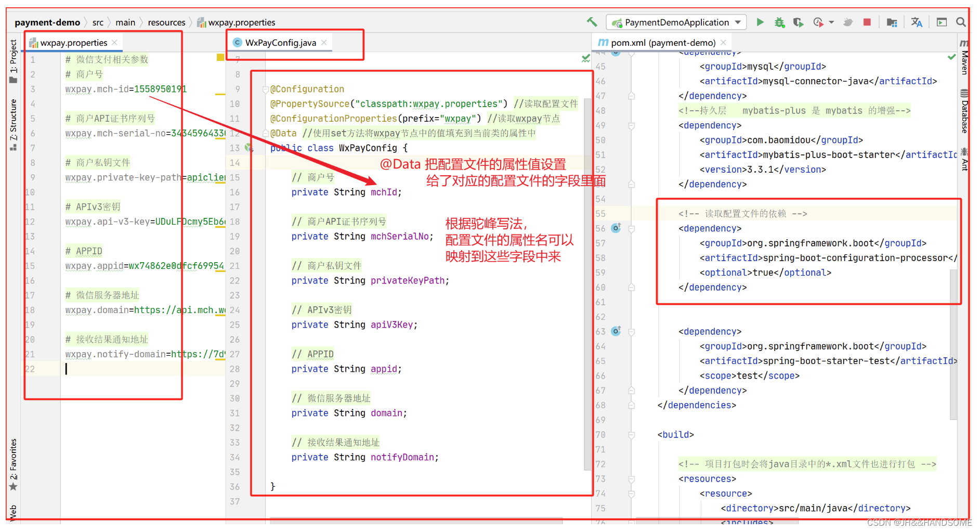Run the application with the green play icon

760,22
